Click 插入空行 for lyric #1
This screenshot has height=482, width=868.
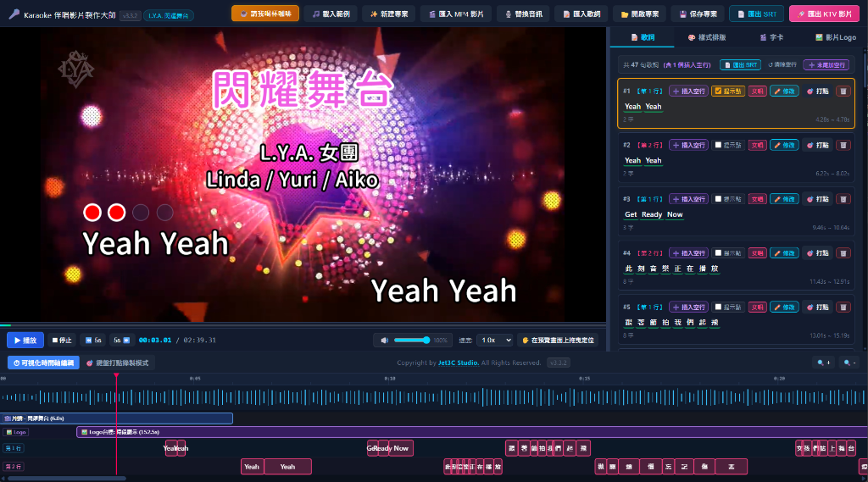coord(688,91)
